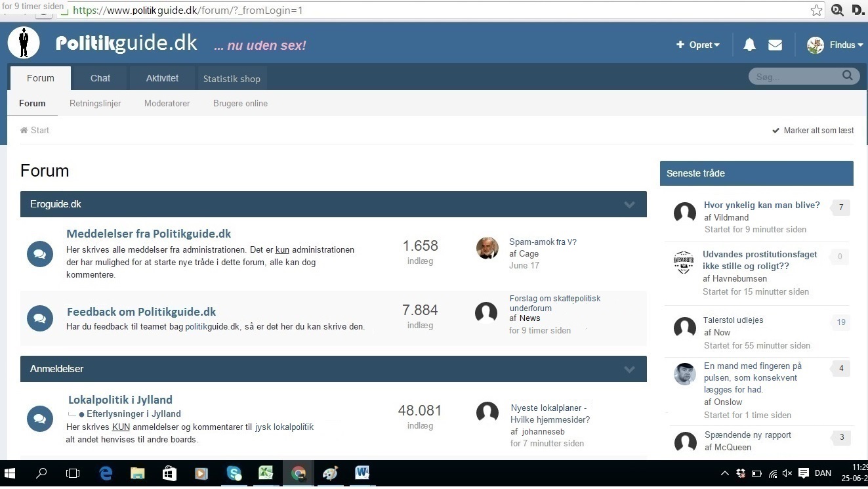868x489 pixels.
Task: Click reply count 19 on Talerstol udlejes
Action: (840, 322)
